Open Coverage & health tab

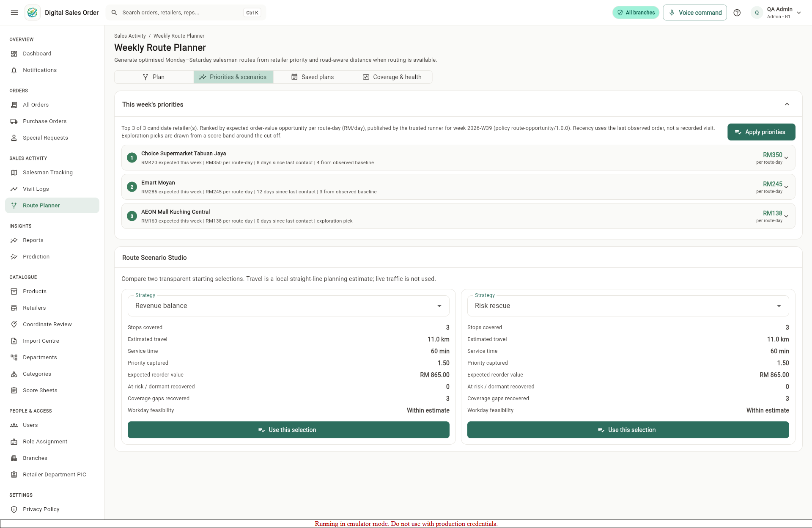click(392, 77)
